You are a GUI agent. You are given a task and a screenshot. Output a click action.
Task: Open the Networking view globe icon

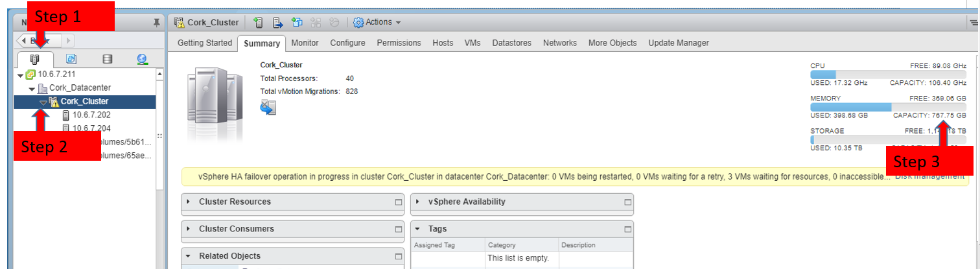tap(143, 59)
